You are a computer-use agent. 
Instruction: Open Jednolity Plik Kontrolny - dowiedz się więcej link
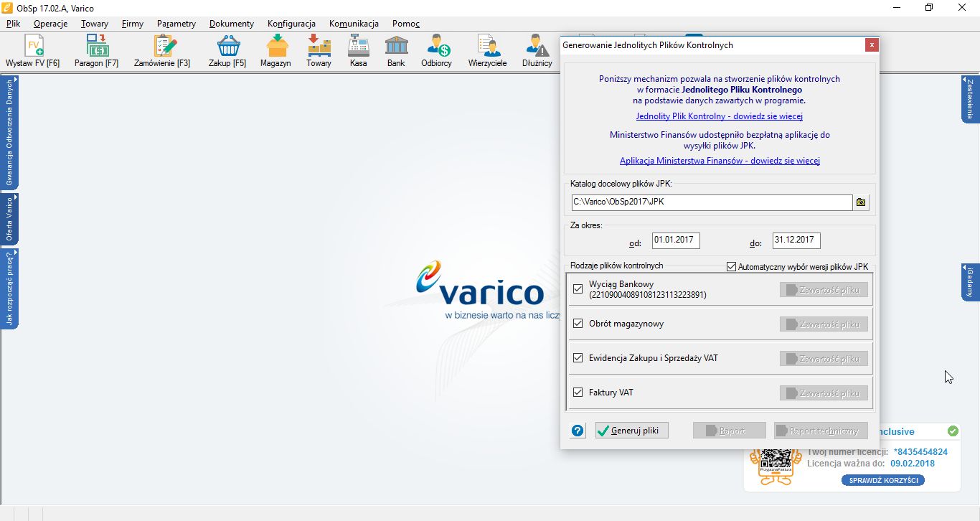[x=719, y=116]
